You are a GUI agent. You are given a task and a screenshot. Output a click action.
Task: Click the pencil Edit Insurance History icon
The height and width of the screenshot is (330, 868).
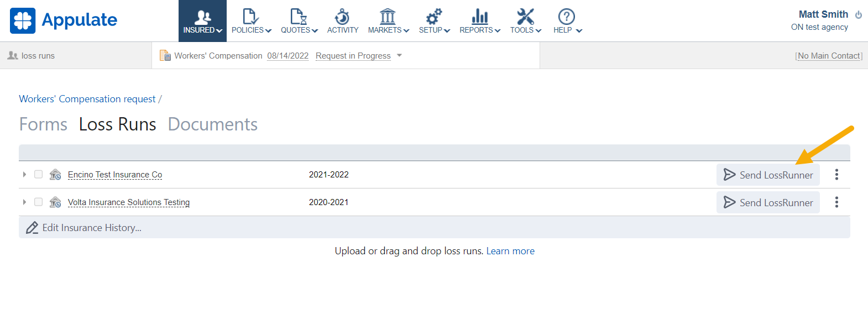pyautogui.click(x=32, y=228)
